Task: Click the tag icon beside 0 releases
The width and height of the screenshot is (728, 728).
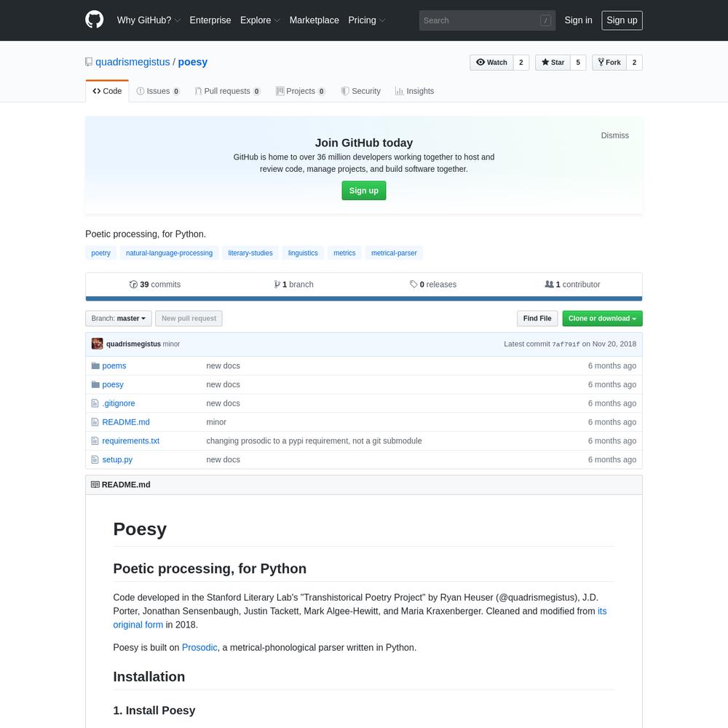Action: click(x=414, y=284)
